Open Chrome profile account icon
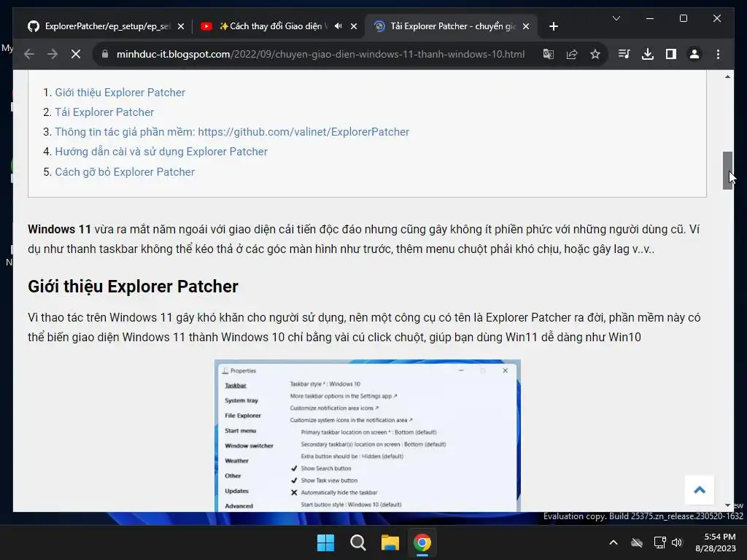This screenshot has width=747, height=560. (x=694, y=54)
